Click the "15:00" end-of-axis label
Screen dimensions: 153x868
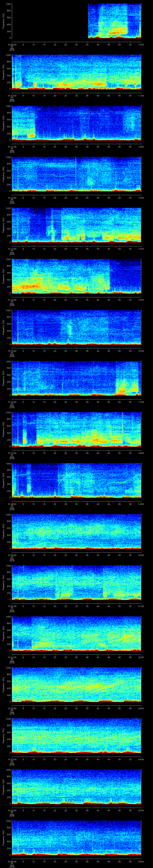[x=141, y=300]
